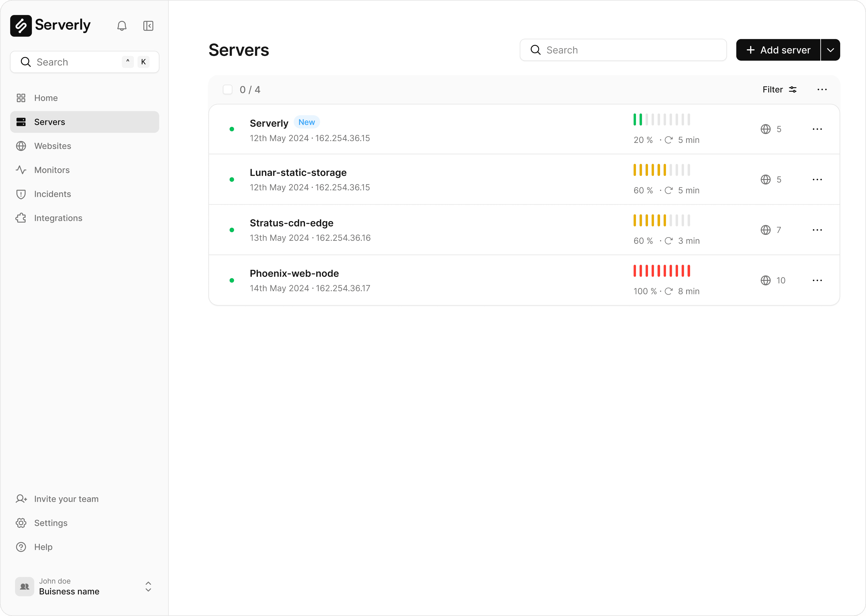
Task: Click refresh icon on Lunar-static-storage row
Action: click(x=668, y=190)
